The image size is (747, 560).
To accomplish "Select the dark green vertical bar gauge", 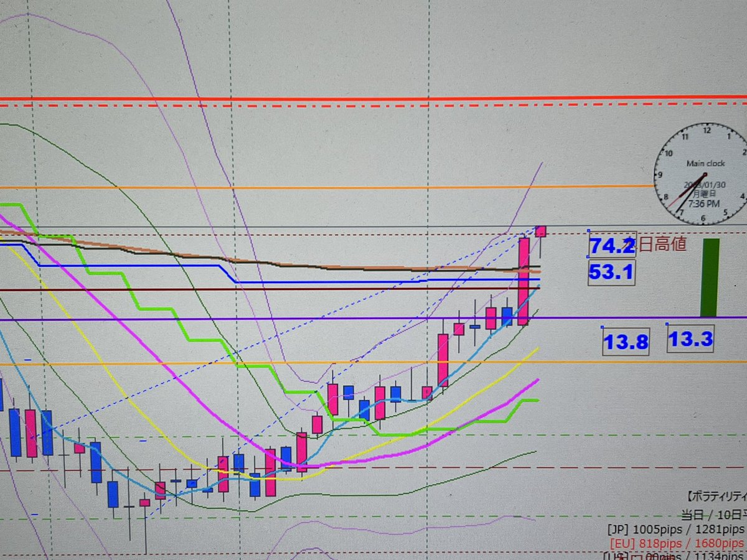I will (709, 278).
